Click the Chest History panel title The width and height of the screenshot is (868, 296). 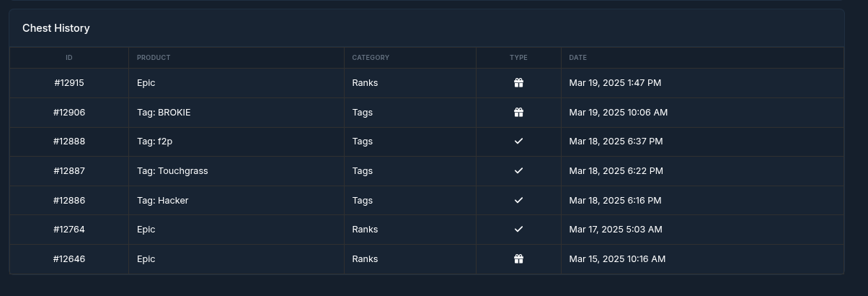tap(56, 28)
